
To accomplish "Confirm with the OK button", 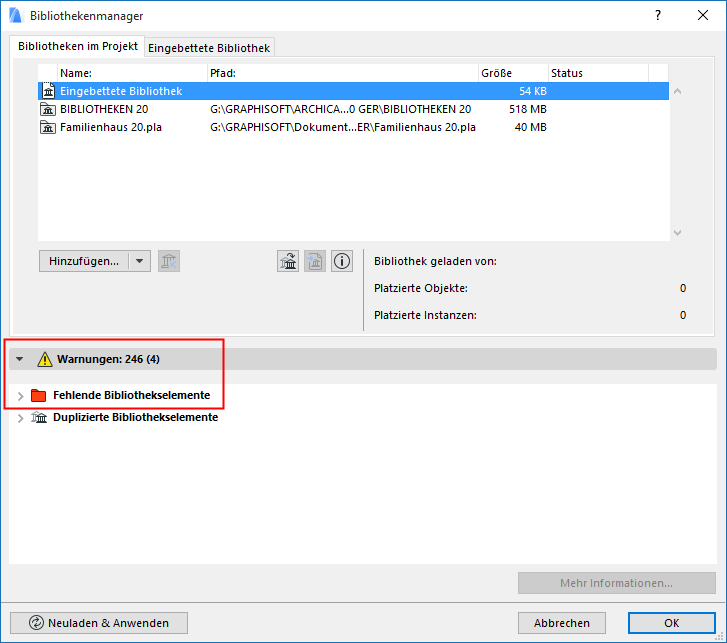I will (671, 623).
